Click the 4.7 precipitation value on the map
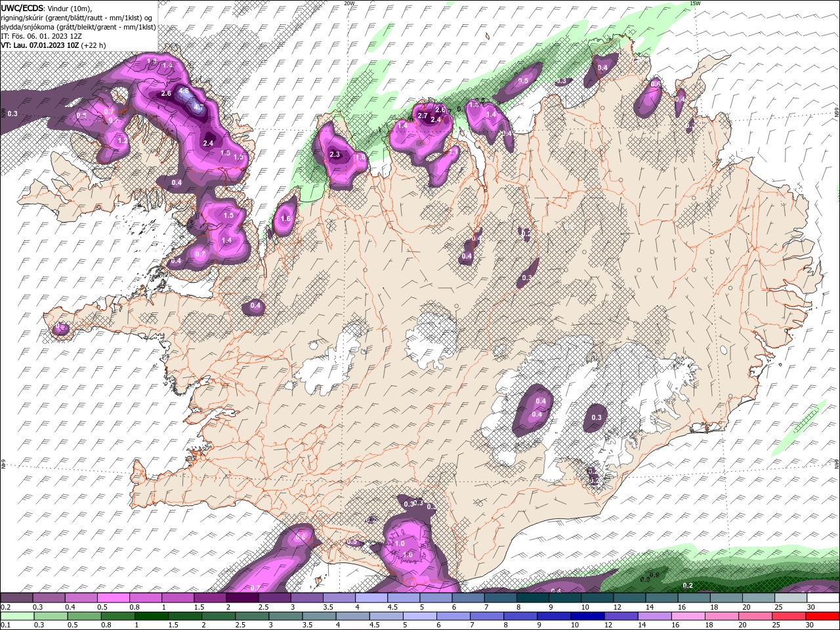This screenshot has height=630, width=840. click(198, 107)
